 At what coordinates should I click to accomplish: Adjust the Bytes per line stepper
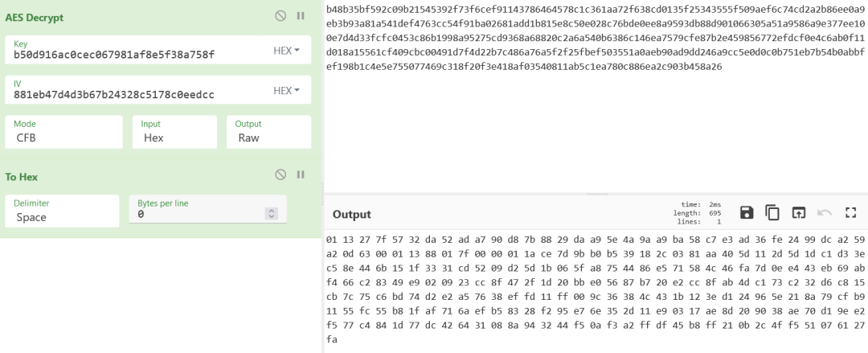tap(272, 213)
